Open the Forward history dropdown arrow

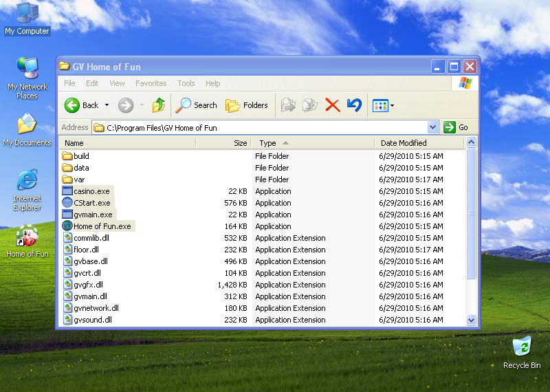142,105
